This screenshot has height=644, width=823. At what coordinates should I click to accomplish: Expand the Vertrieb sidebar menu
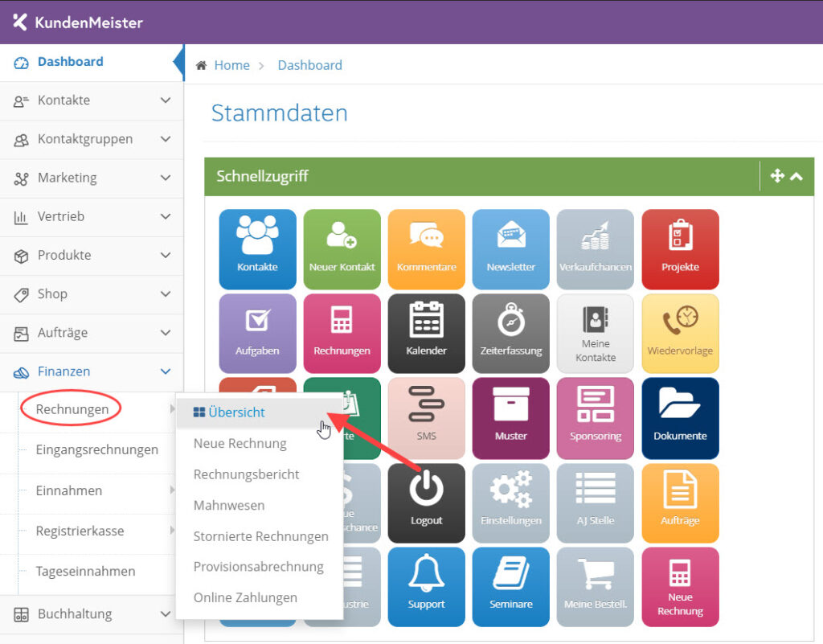92,216
